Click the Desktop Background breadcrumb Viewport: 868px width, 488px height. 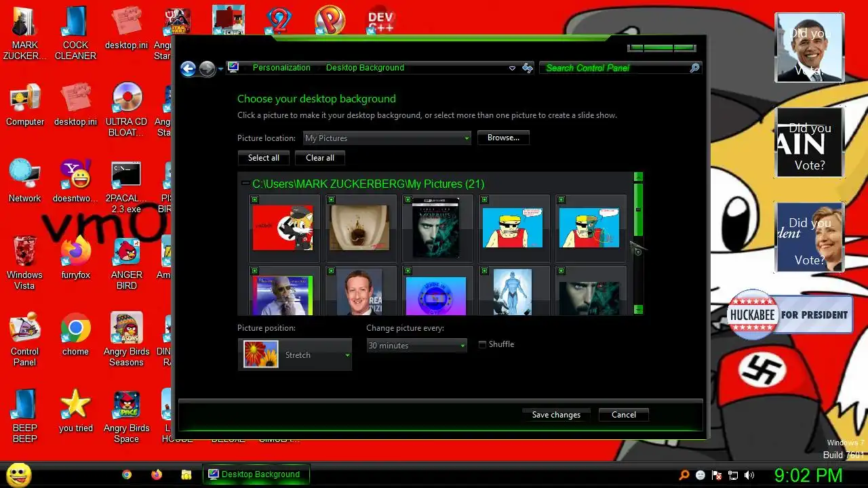pos(365,68)
